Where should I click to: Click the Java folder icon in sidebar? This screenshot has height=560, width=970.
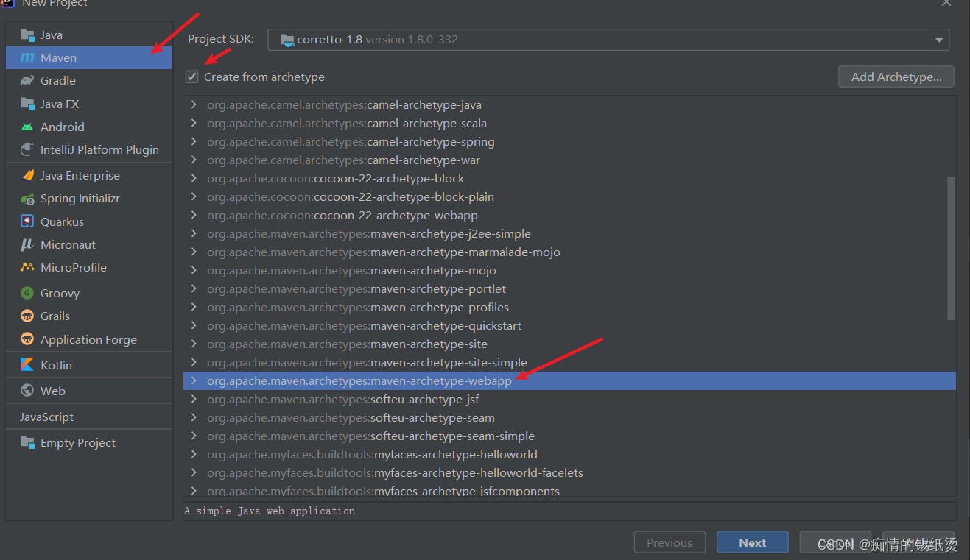pyautogui.click(x=27, y=35)
